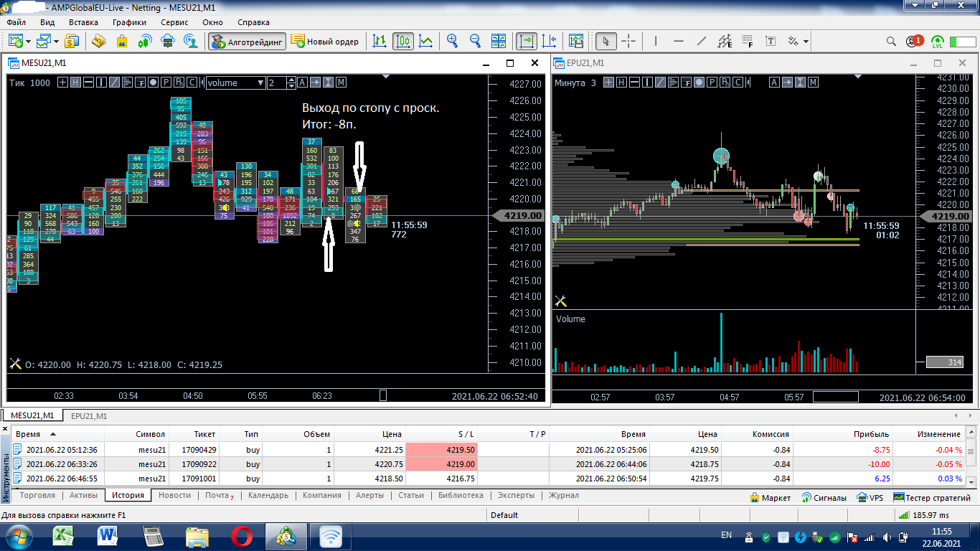Expand the new chart dropdown arrow
980x551 pixels.
coord(27,42)
